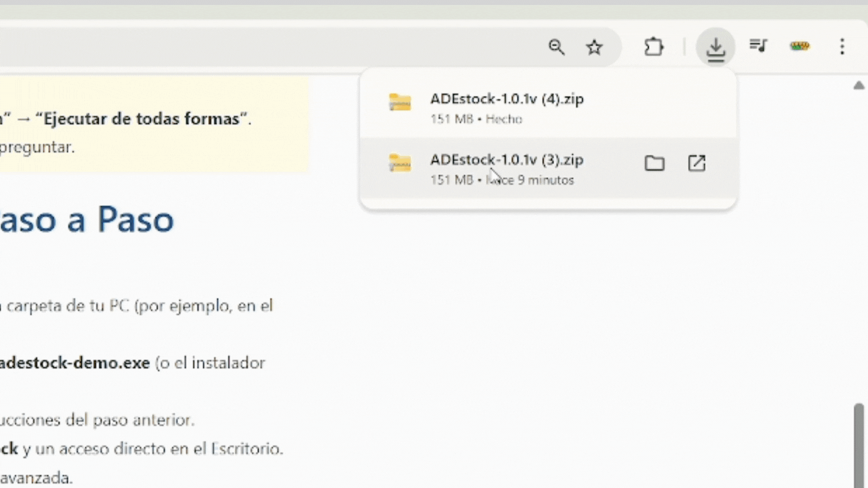Open the media controls playlist icon
This screenshot has width=868, height=488.
758,46
